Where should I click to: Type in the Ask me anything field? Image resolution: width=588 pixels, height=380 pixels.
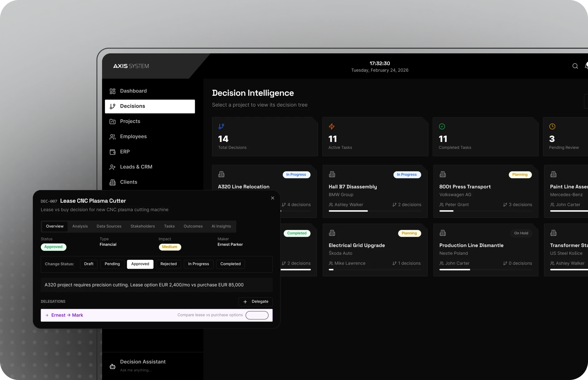(136, 370)
